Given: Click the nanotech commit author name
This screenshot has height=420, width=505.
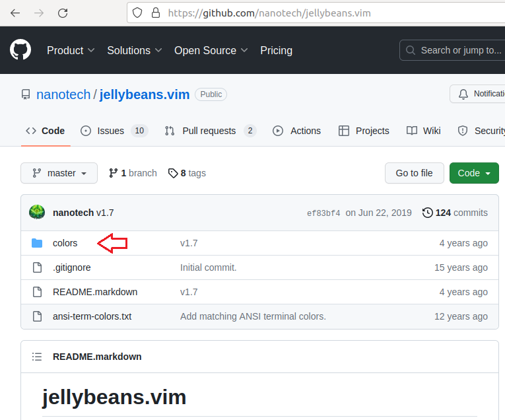Looking at the screenshot, I should 73,213.
